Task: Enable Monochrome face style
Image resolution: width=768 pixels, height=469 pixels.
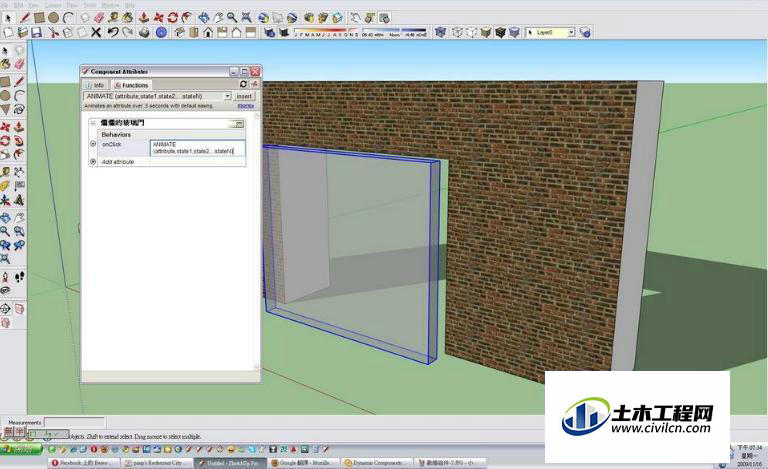Action: [514, 32]
